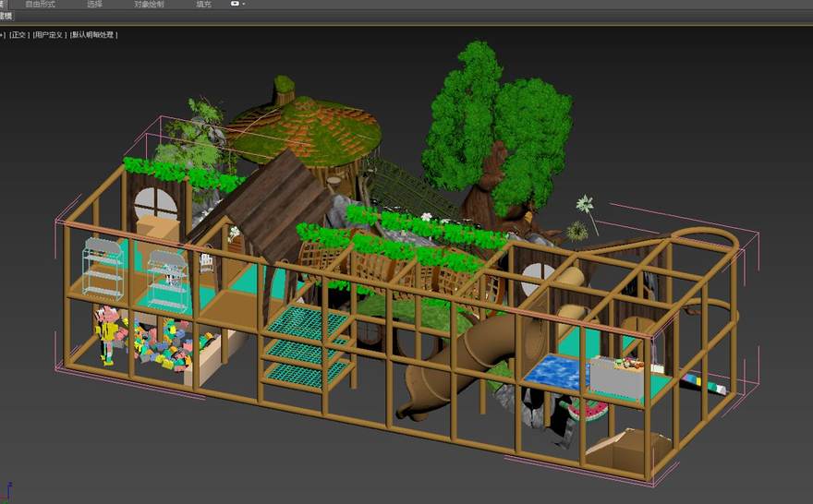Open the 选择 ribbon tab
The width and height of the screenshot is (813, 504).
click(94, 4)
